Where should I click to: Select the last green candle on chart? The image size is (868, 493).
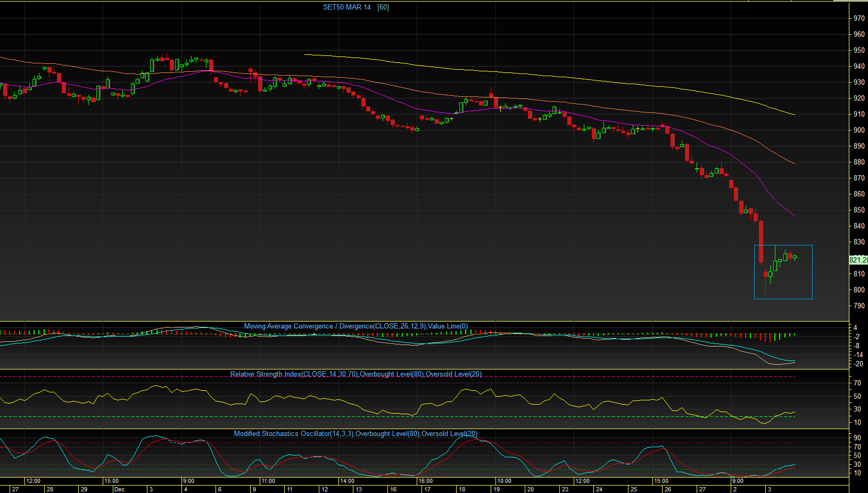795,257
